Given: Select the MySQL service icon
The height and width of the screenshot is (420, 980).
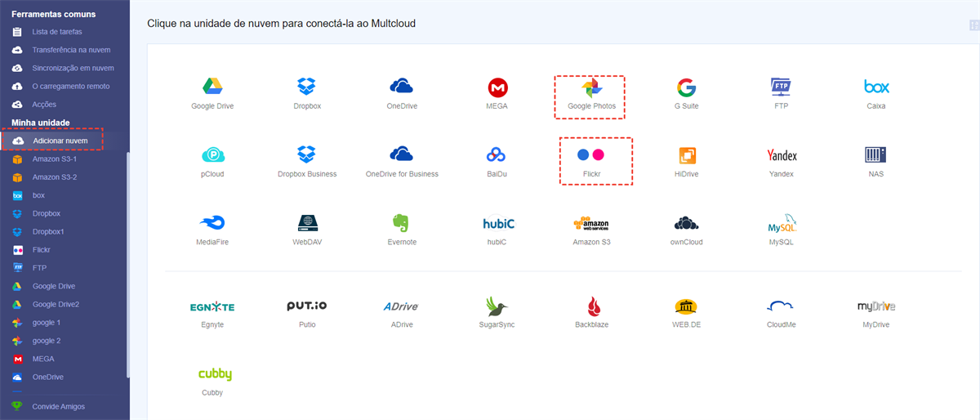Looking at the screenshot, I should [782, 222].
